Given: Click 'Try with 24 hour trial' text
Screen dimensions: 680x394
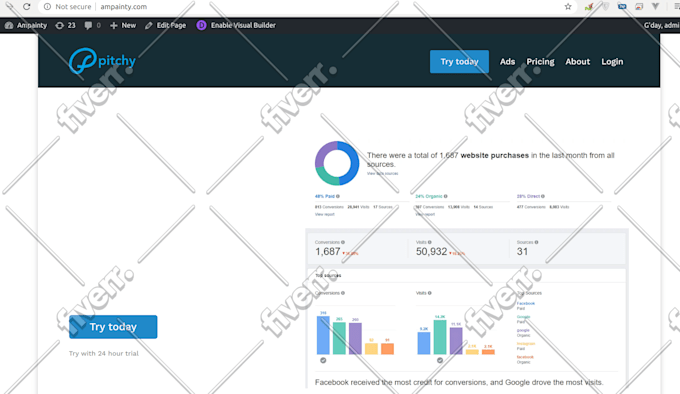Looking at the screenshot, I should (x=104, y=353).
